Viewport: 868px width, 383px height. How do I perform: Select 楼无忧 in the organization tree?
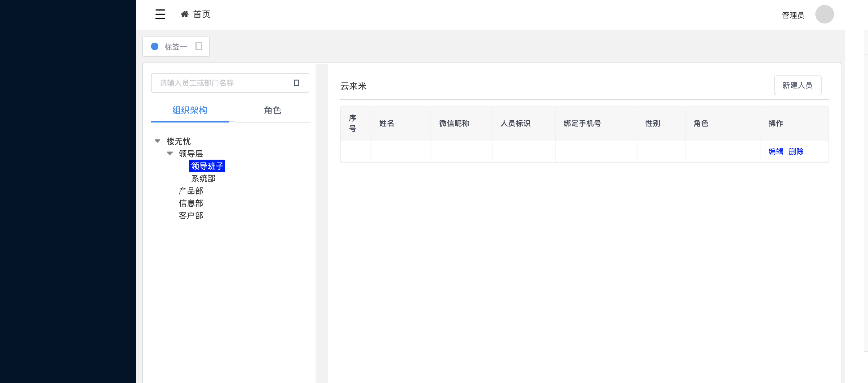click(178, 141)
